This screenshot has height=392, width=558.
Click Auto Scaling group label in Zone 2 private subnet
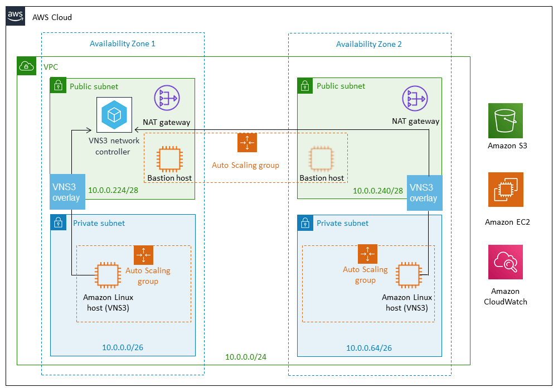366,275
